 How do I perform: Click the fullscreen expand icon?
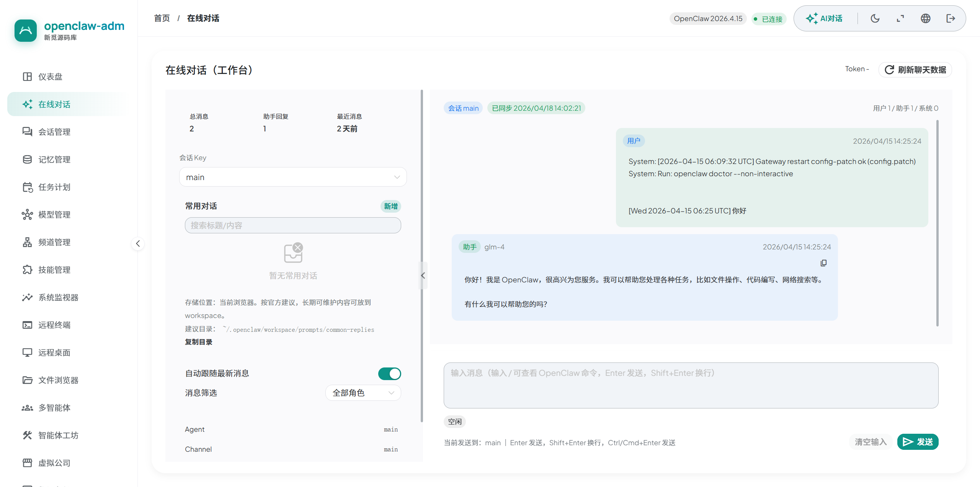[900, 18]
